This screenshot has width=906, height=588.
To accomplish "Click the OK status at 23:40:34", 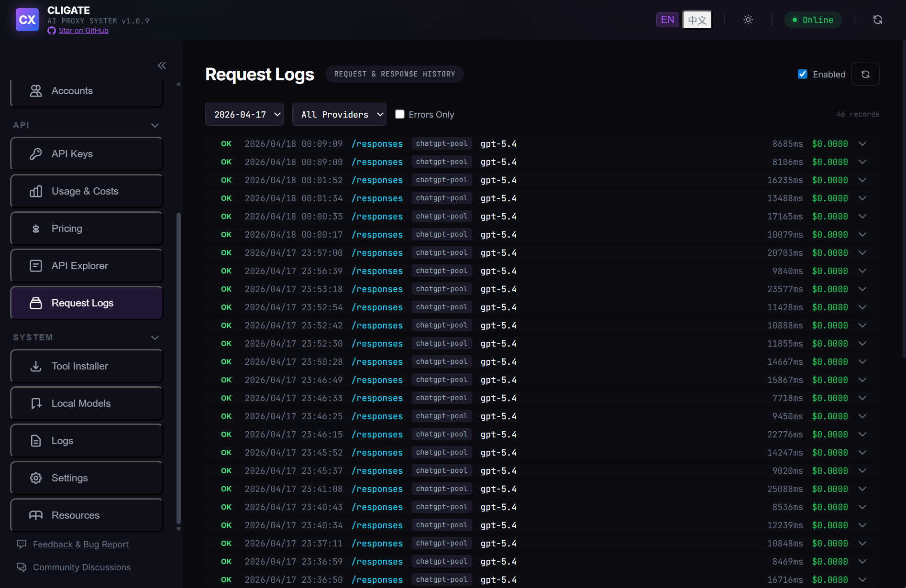I will coord(226,525).
